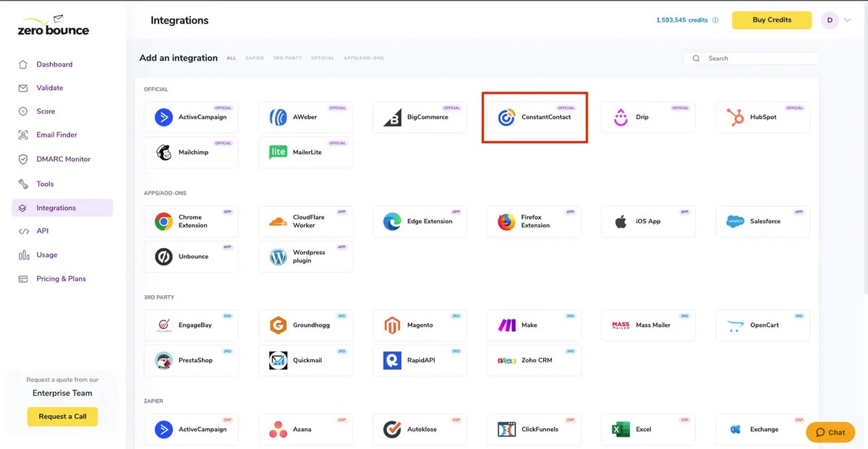
Task: Click the AWeber logo icon
Action: tap(278, 117)
